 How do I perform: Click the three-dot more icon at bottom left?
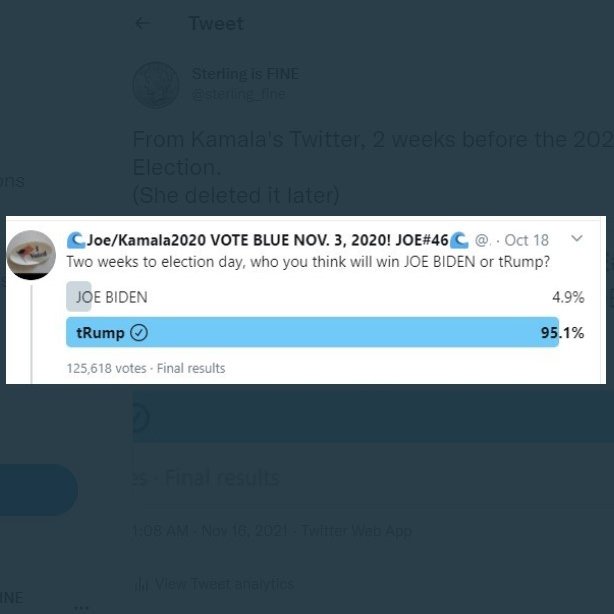[x=82, y=603]
